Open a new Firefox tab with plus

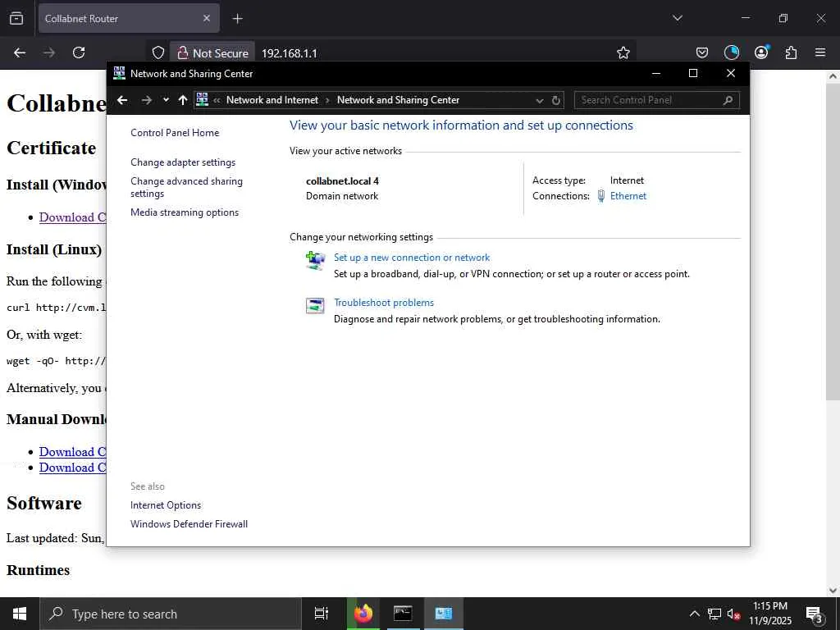click(x=237, y=19)
